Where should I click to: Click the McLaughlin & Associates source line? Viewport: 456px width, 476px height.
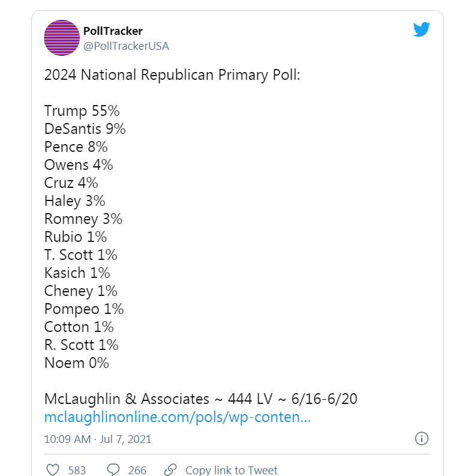click(x=200, y=399)
